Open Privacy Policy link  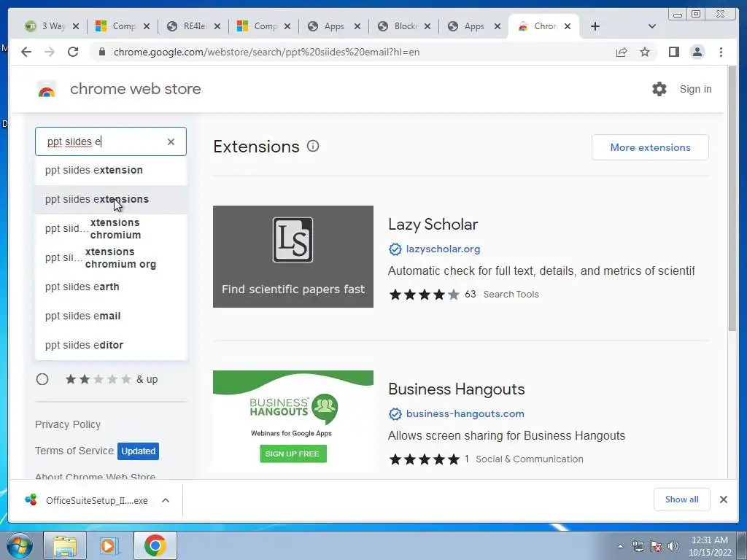click(68, 425)
